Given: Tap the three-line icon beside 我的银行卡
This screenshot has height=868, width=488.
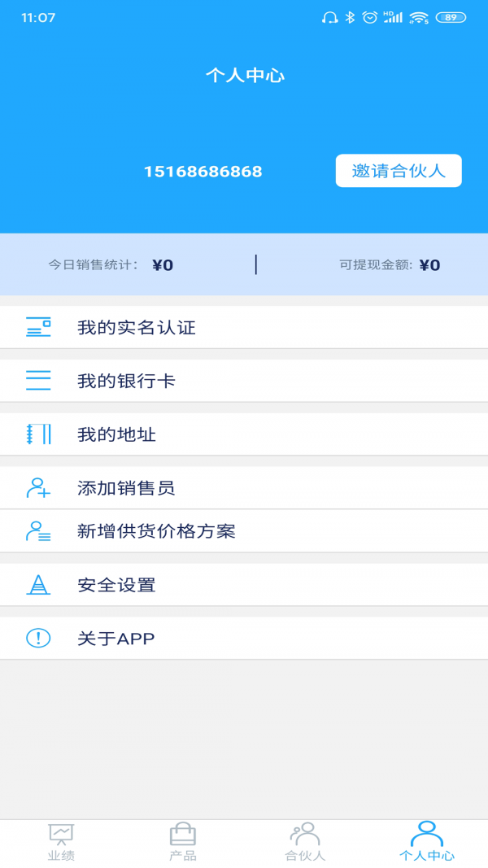Looking at the screenshot, I should pos(38,381).
